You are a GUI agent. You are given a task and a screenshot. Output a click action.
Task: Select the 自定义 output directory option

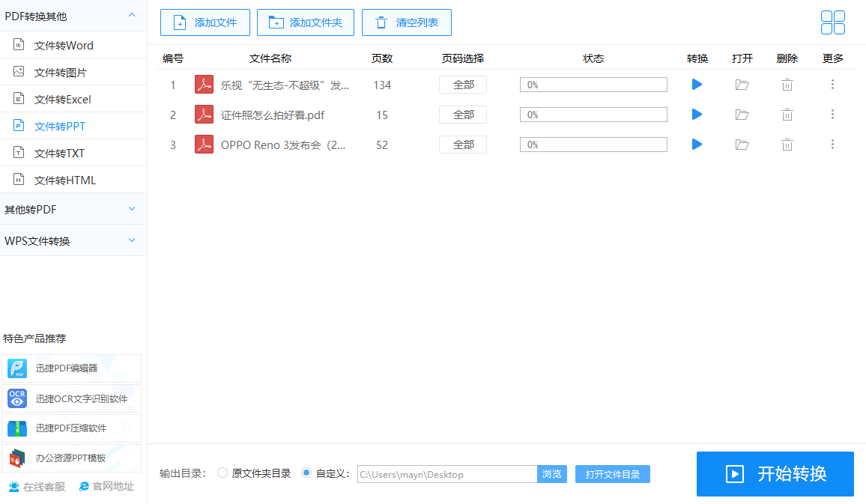click(306, 473)
